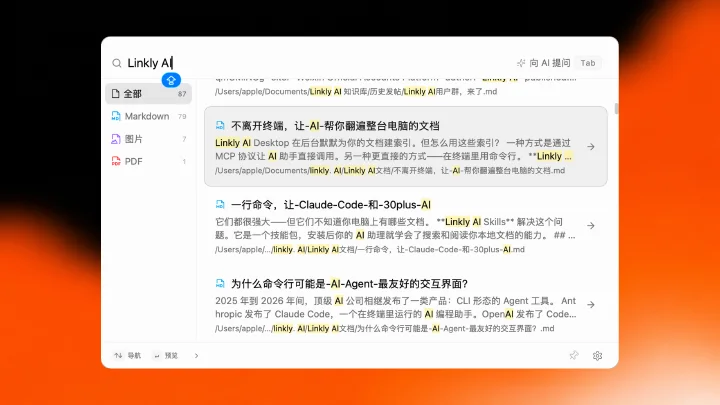Click the blue caps-lock arrow indicator
The width and height of the screenshot is (720, 405).
pos(171,80)
